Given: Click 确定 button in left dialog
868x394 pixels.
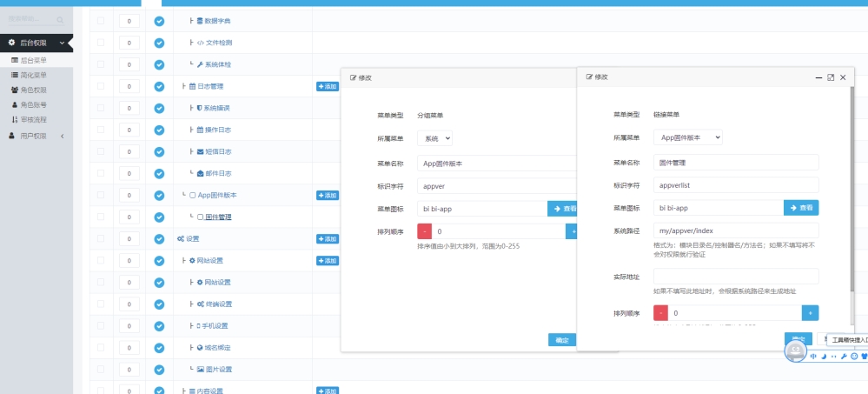Looking at the screenshot, I should (x=562, y=340).
